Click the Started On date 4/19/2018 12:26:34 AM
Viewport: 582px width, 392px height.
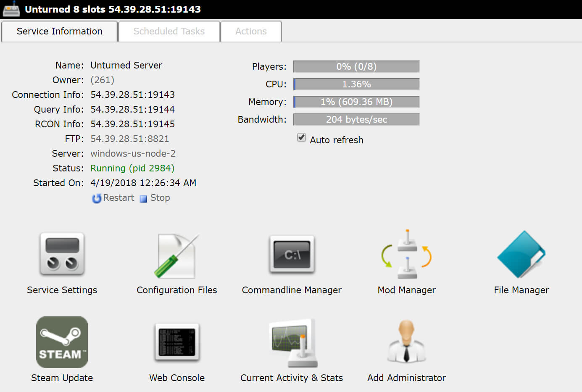tap(143, 183)
